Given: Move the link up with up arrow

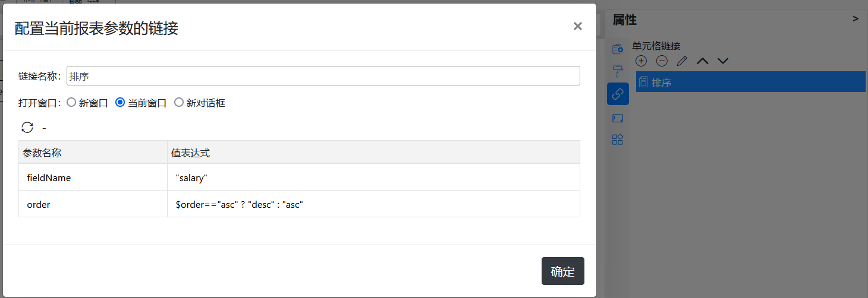Looking at the screenshot, I should click(x=703, y=61).
